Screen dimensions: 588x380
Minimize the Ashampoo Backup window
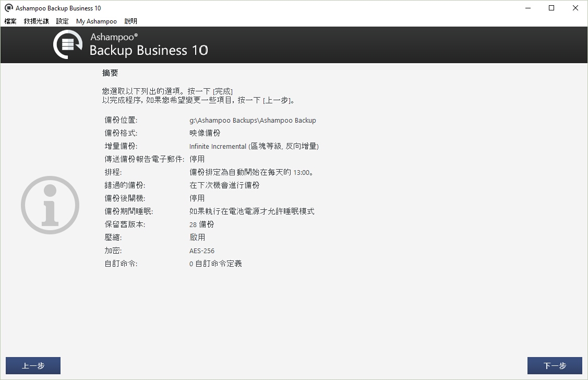tap(528, 8)
